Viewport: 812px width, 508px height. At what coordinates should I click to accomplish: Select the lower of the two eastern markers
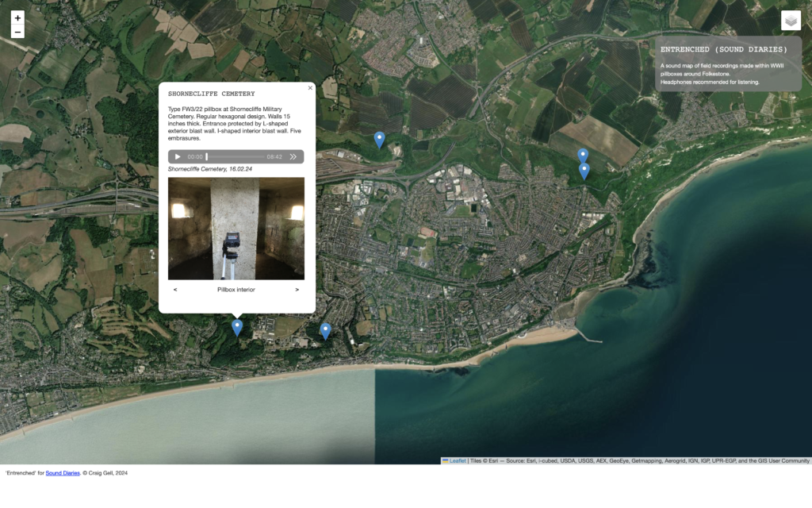pos(584,171)
